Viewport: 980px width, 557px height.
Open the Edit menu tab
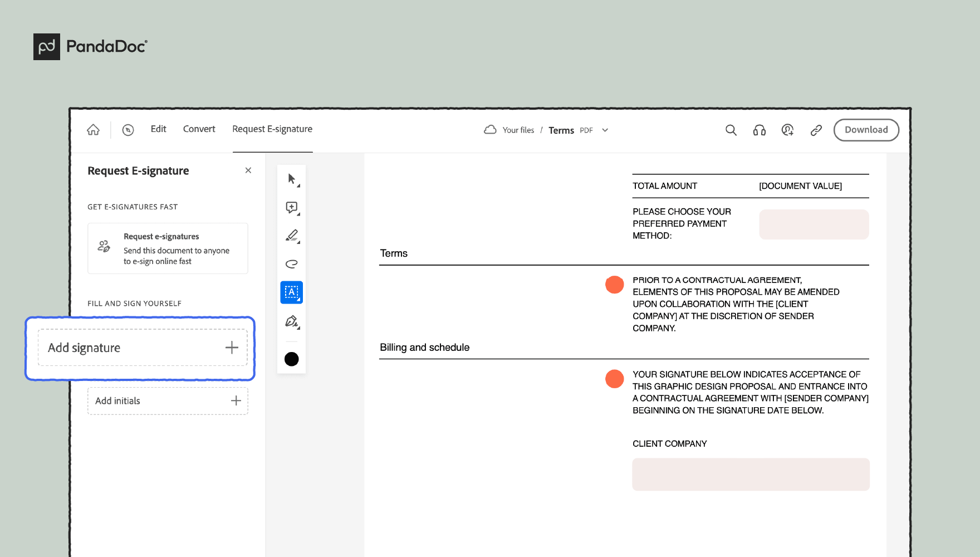coord(158,129)
